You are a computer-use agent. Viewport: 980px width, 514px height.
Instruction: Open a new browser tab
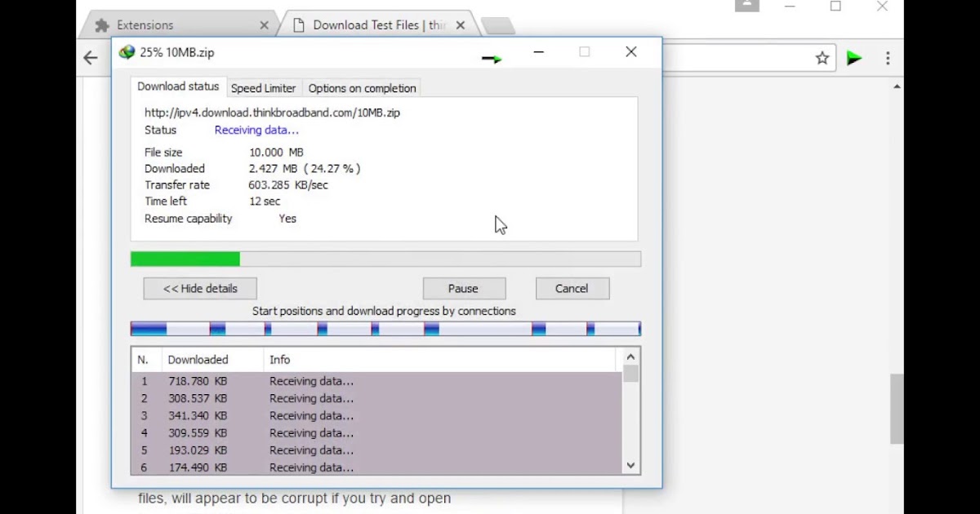[498, 26]
